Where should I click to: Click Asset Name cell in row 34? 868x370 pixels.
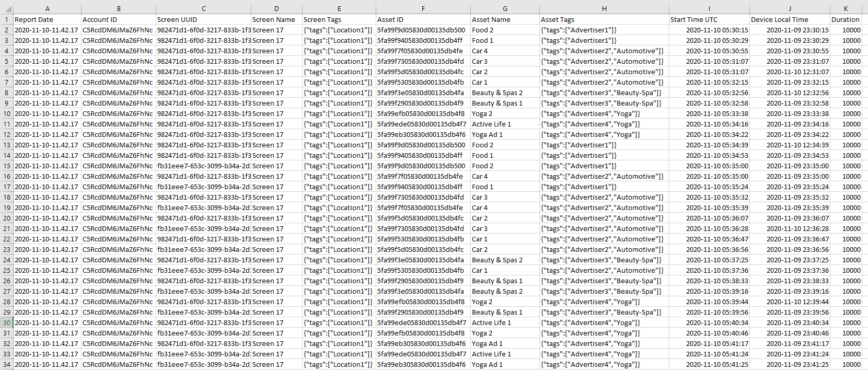[505, 364]
